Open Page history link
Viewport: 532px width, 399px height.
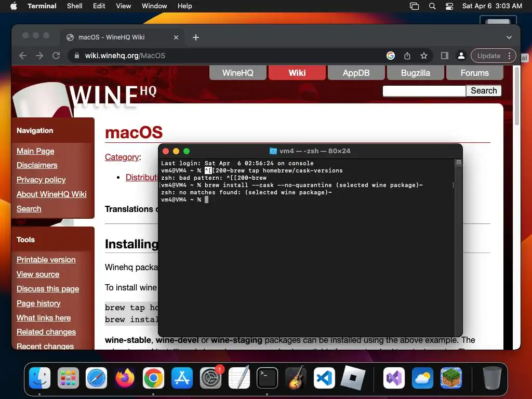tap(38, 303)
